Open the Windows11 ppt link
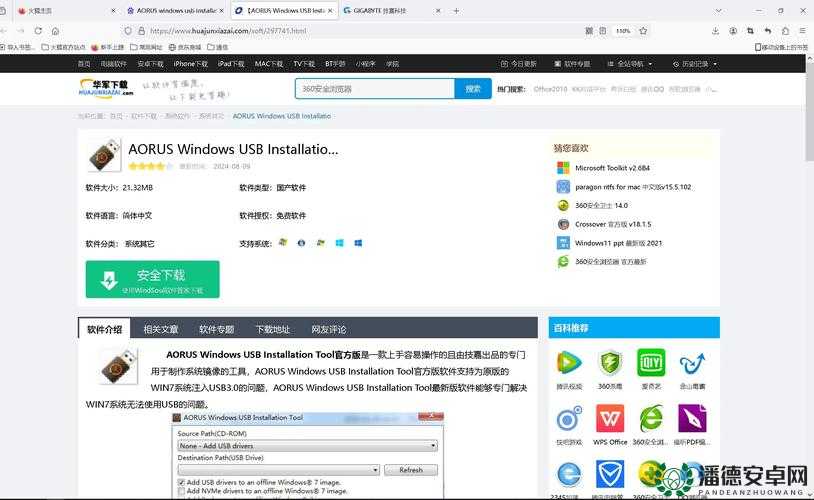The image size is (814, 500). pos(618,243)
